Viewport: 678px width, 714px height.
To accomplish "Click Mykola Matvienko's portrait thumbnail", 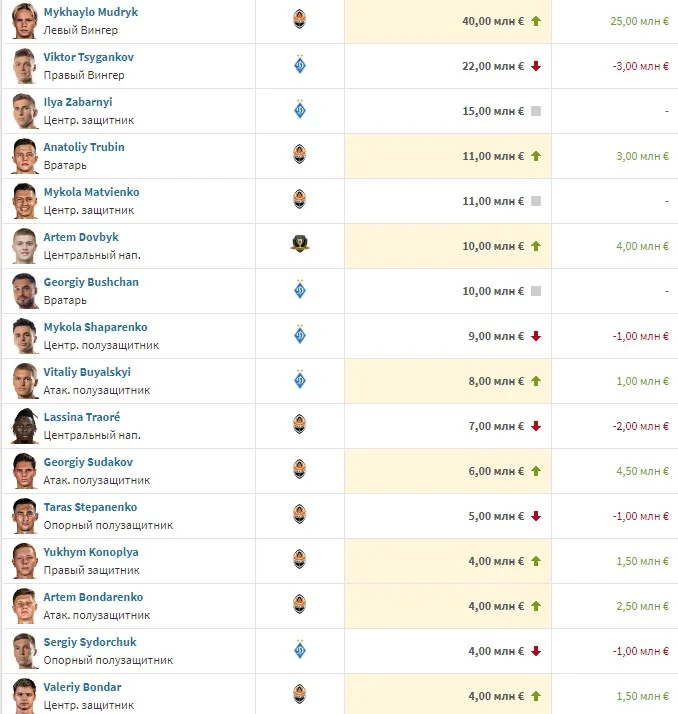I will 24,201.
